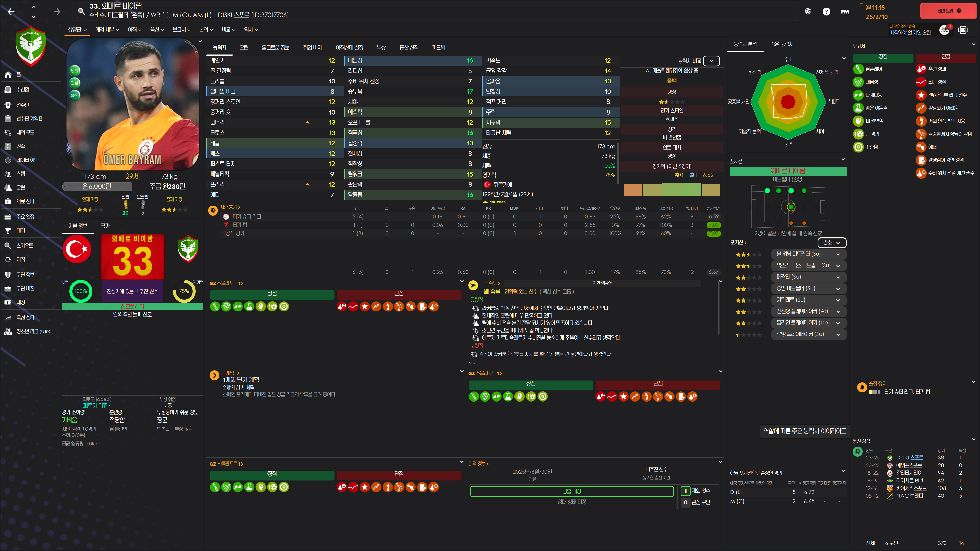Open 스카우트 scouting sidebar icon
Viewport: 980px width, 551px height.
(x=8, y=246)
